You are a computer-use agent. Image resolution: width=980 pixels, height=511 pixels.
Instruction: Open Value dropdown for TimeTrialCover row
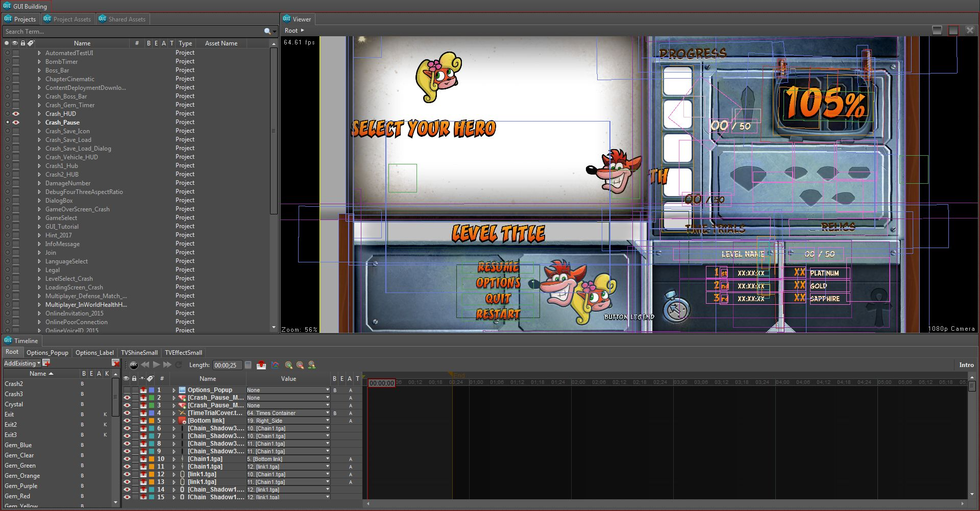pyautogui.click(x=327, y=413)
